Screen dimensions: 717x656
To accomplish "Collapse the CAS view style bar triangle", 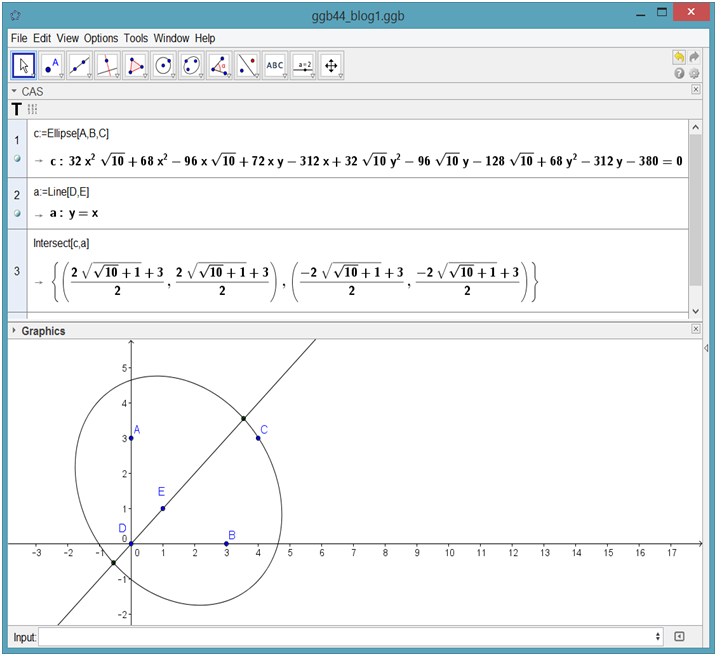I will [14, 91].
